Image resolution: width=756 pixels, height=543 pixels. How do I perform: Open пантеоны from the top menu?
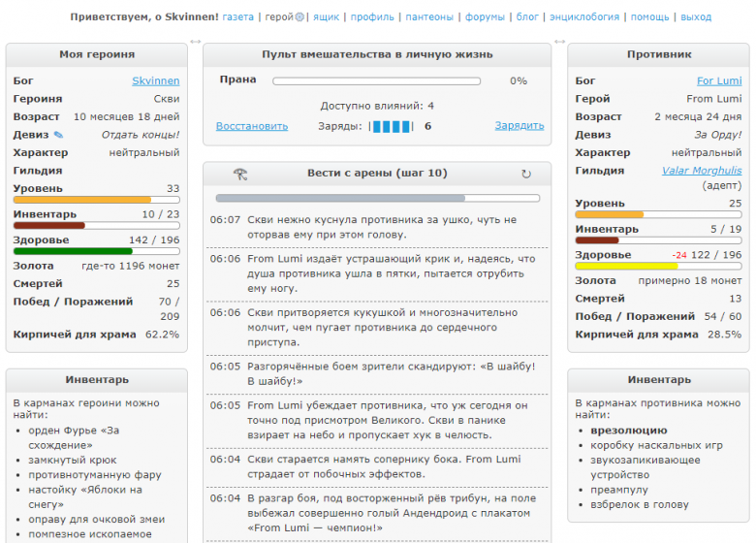(429, 17)
